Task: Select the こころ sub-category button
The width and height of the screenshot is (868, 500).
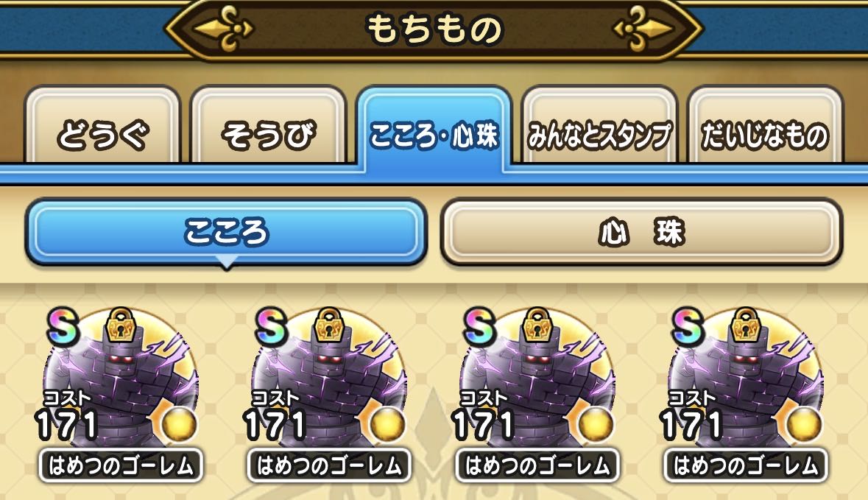Action: [226, 232]
